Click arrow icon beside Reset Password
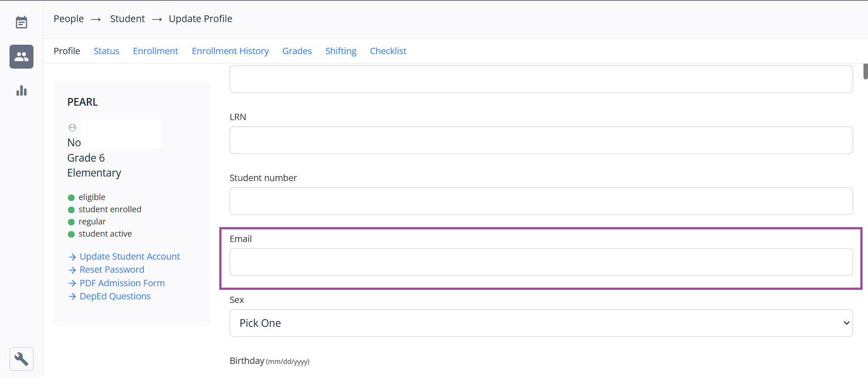Viewport: 868px width, 377px height. pyautogui.click(x=72, y=270)
